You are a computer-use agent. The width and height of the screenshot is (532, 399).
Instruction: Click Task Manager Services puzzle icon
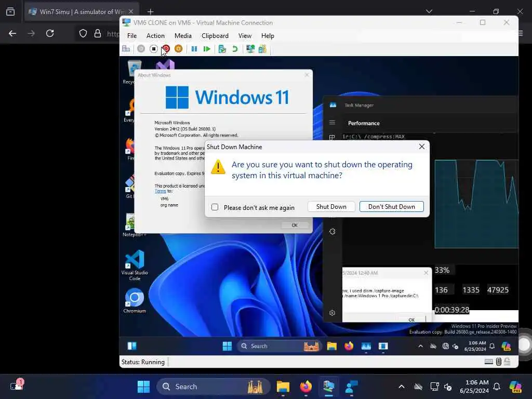332,231
